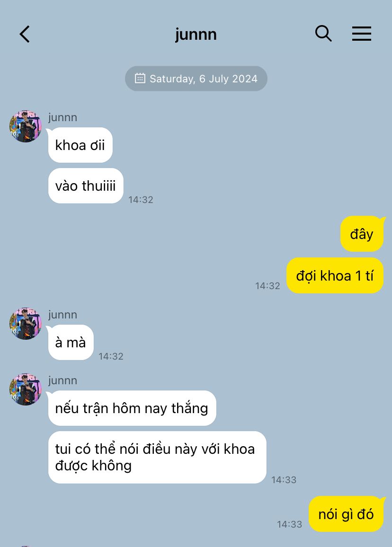Tap the yellow 'nói gì đó' bubble
This screenshot has height=547, width=392.
click(x=346, y=514)
